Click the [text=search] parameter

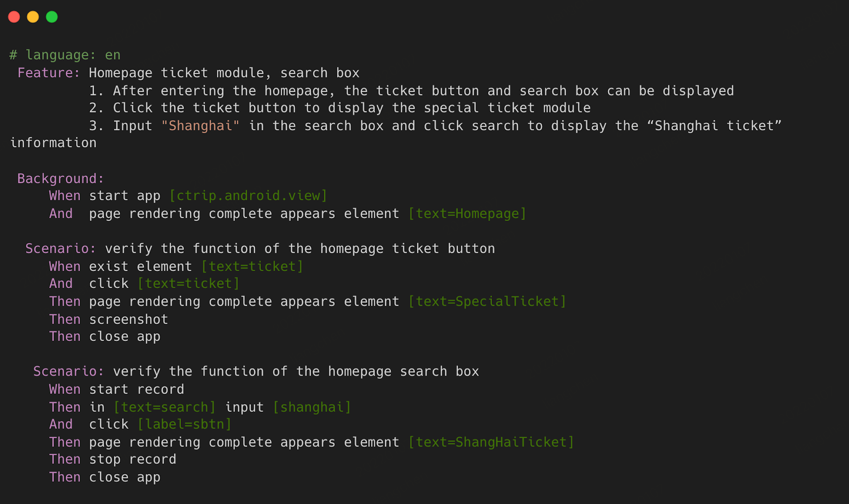point(165,407)
